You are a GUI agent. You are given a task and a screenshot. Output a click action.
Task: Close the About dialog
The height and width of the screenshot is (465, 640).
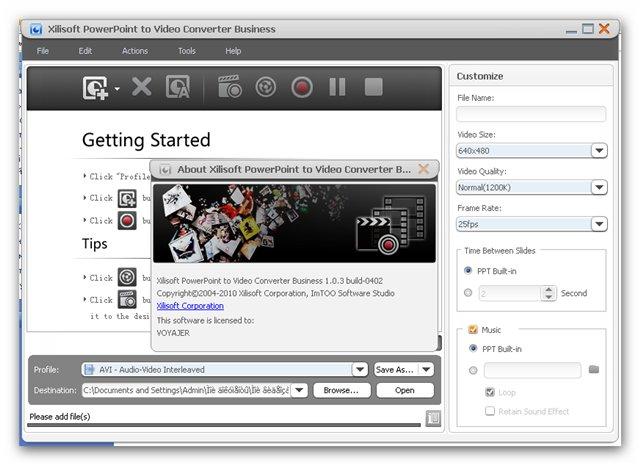point(424,169)
